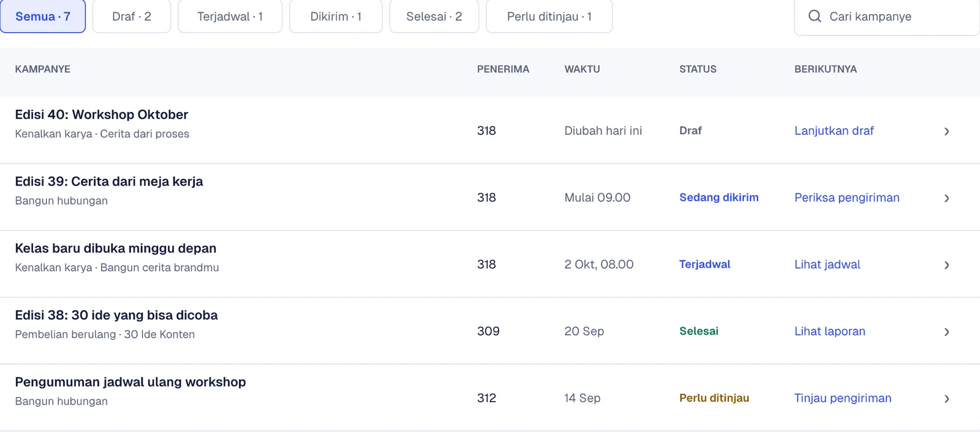The image size is (980, 432).
Task: Click the Selesai status in the Edisi 38 row
Action: pos(699,331)
